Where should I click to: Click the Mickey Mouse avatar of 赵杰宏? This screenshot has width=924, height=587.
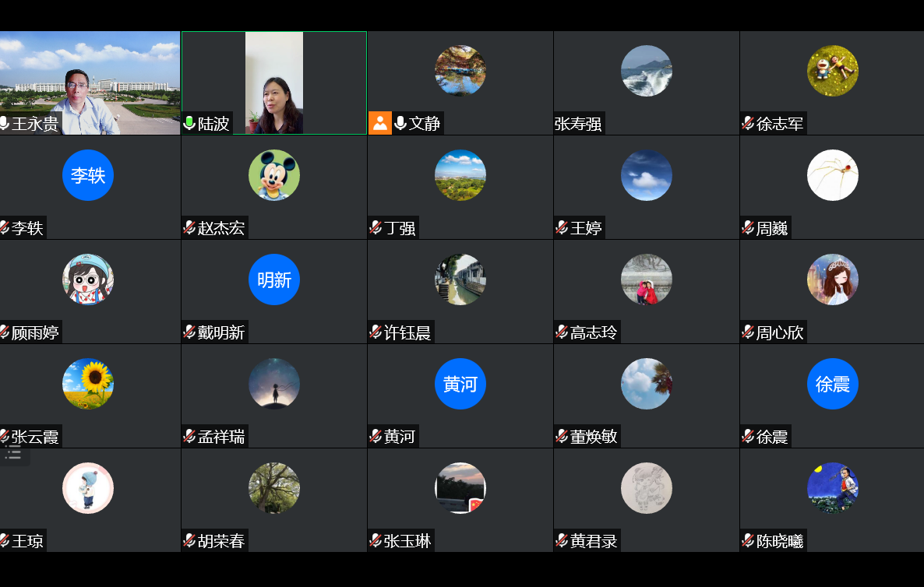click(x=274, y=175)
